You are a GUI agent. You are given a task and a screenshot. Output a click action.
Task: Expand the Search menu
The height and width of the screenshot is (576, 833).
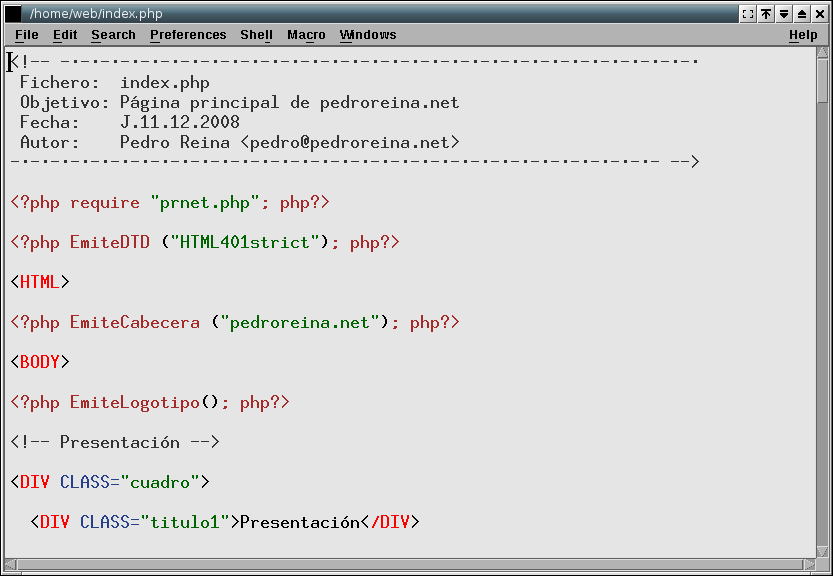pyautogui.click(x=113, y=35)
